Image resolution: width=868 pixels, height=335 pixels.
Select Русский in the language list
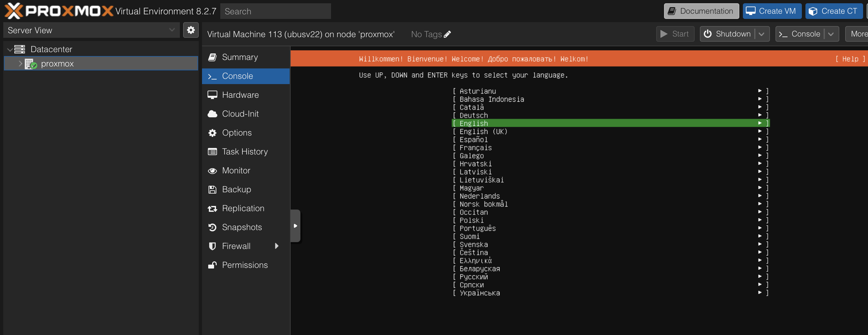(610, 277)
